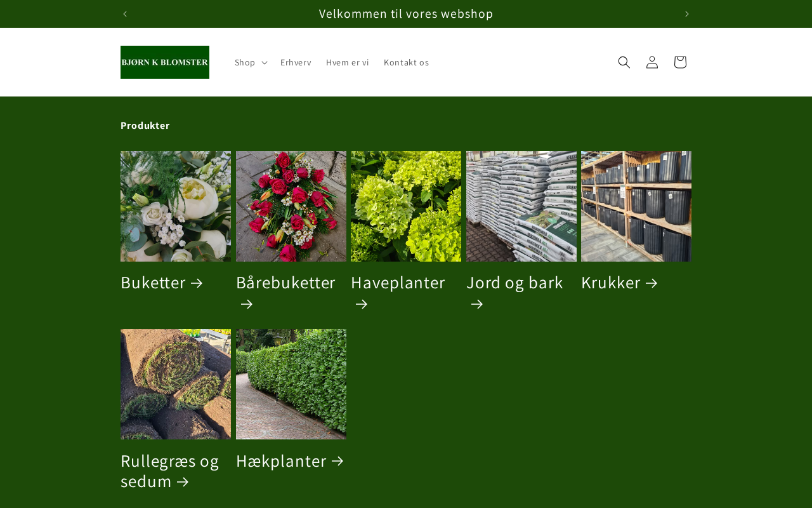This screenshot has height=508, width=812.
Task: Open the shopping cart icon
Action: coord(680,62)
